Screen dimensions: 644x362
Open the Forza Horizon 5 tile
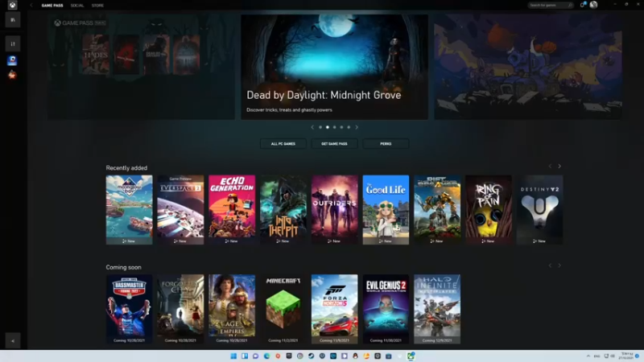[334, 309]
